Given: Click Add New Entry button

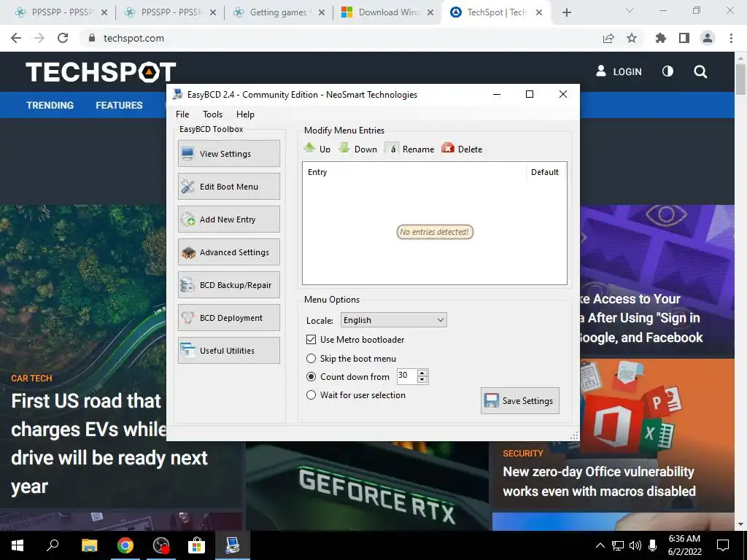Looking at the screenshot, I should click(228, 219).
